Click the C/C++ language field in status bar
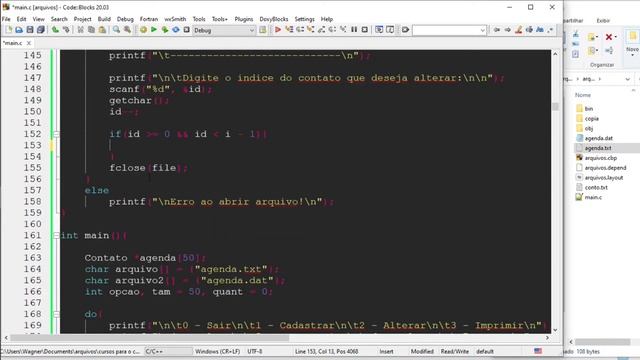The width and height of the screenshot is (640, 360). pyautogui.click(x=168, y=351)
